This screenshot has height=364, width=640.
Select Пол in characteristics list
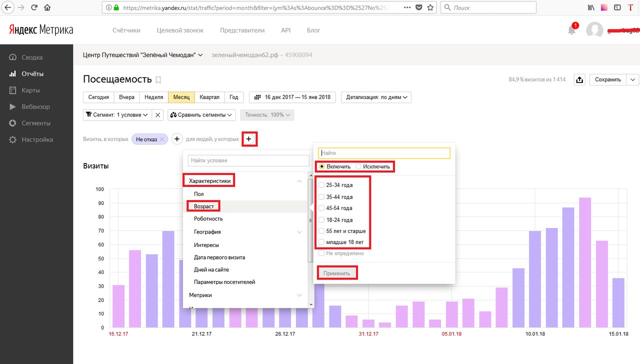click(x=198, y=194)
